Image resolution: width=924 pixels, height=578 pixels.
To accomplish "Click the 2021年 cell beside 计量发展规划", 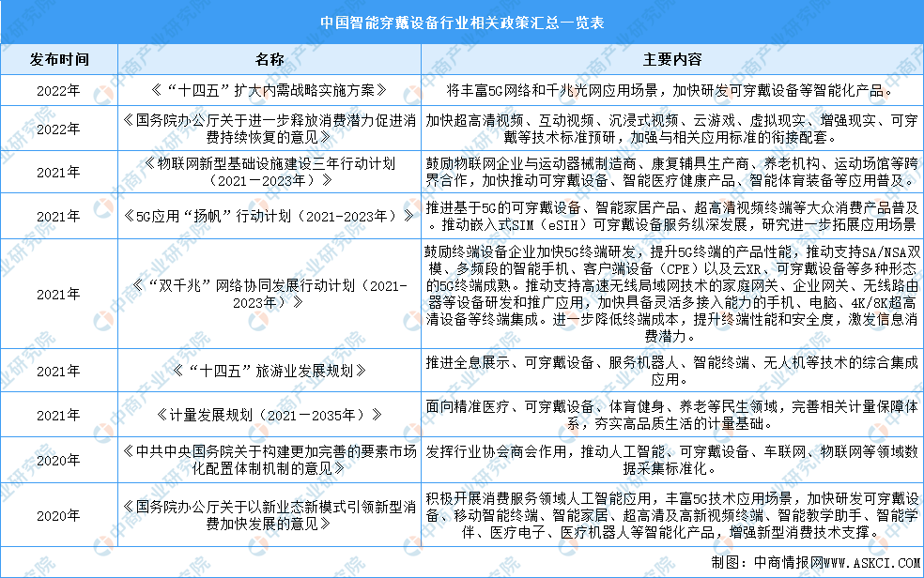I will [59, 416].
